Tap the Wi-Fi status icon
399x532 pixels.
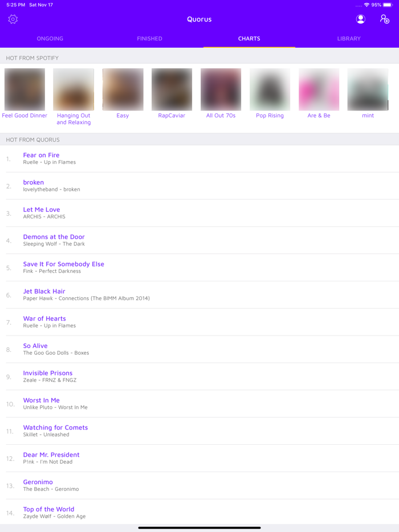click(x=367, y=5)
